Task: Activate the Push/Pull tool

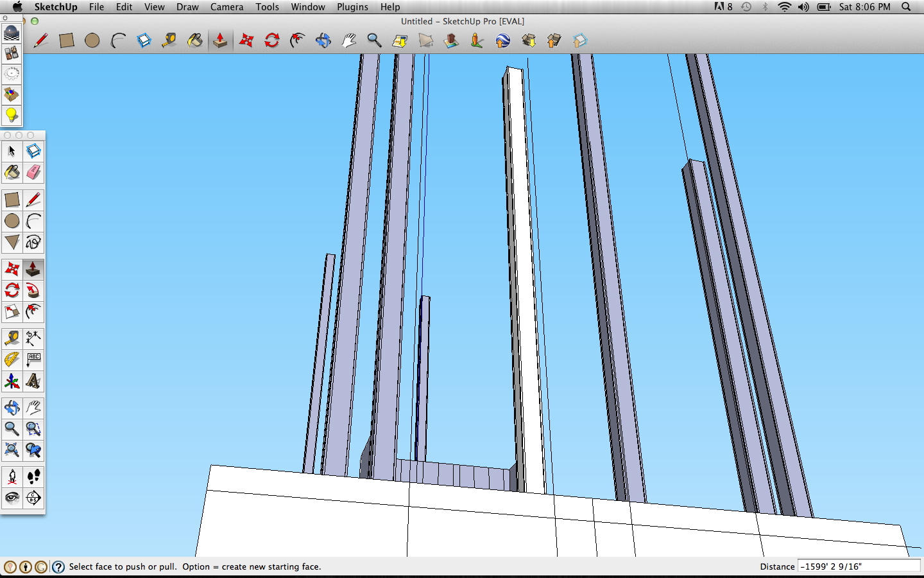Action: 220,40
